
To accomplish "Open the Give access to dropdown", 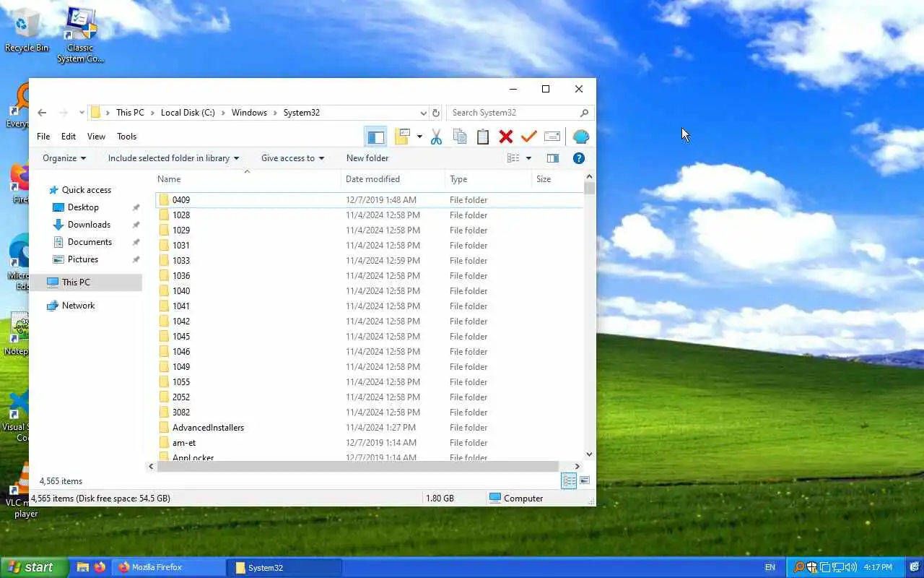I will point(292,158).
